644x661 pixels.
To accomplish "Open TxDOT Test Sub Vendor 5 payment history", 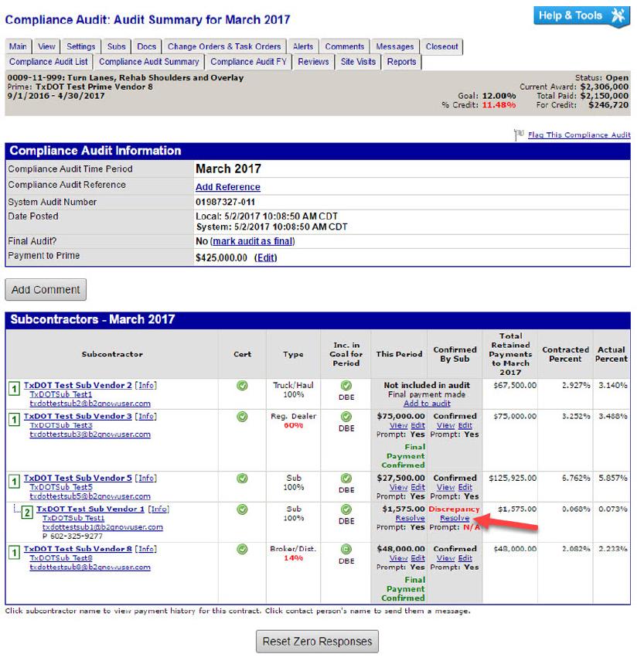I will pos(77,479).
